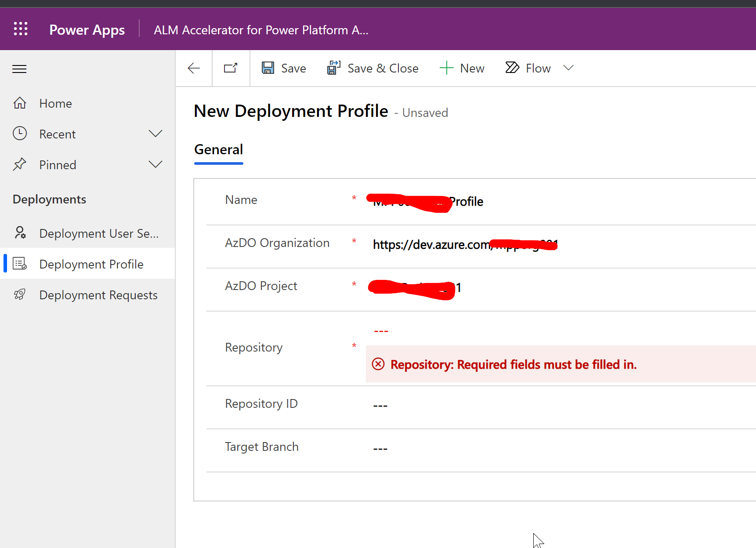
Task: Collapse the sidebar with hamburger icon
Action: [x=19, y=69]
